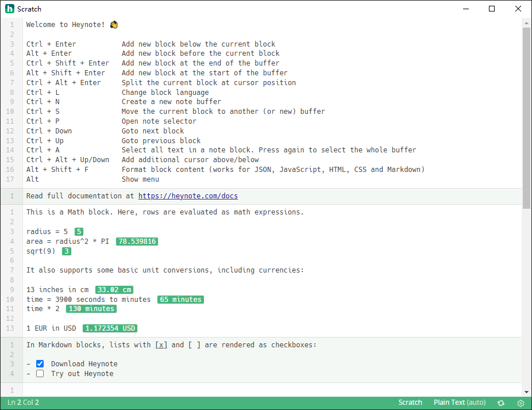Click the 65 minutes result badge
The width and height of the screenshot is (532, 410).
[x=180, y=300]
